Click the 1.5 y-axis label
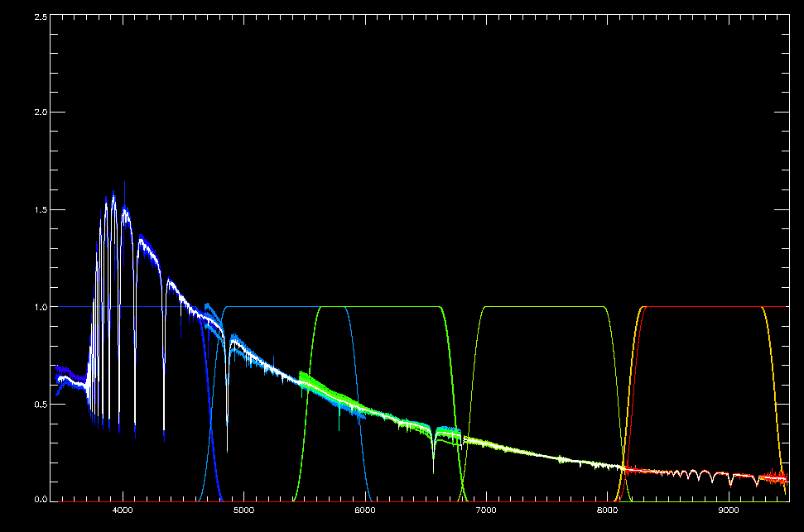This screenshot has height=532, width=804. click(x=38, y=209)
